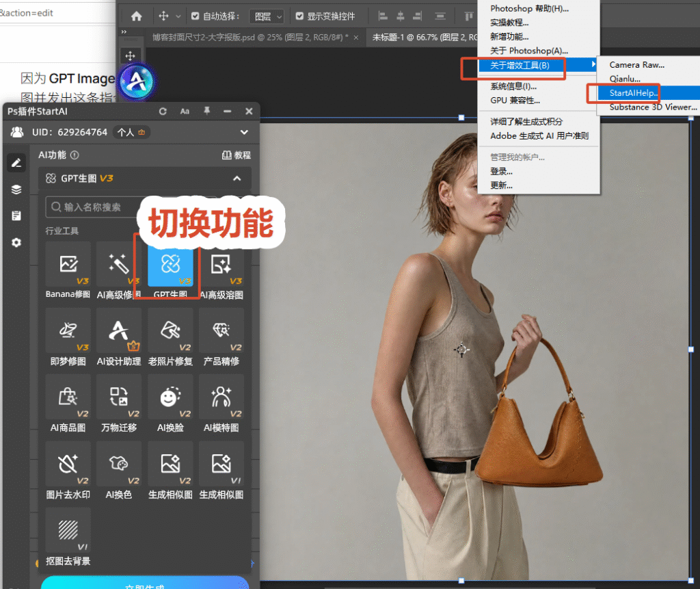Open Adobe 生成式 AI 用户准则

pyautogui.click(x=539, y=136)
